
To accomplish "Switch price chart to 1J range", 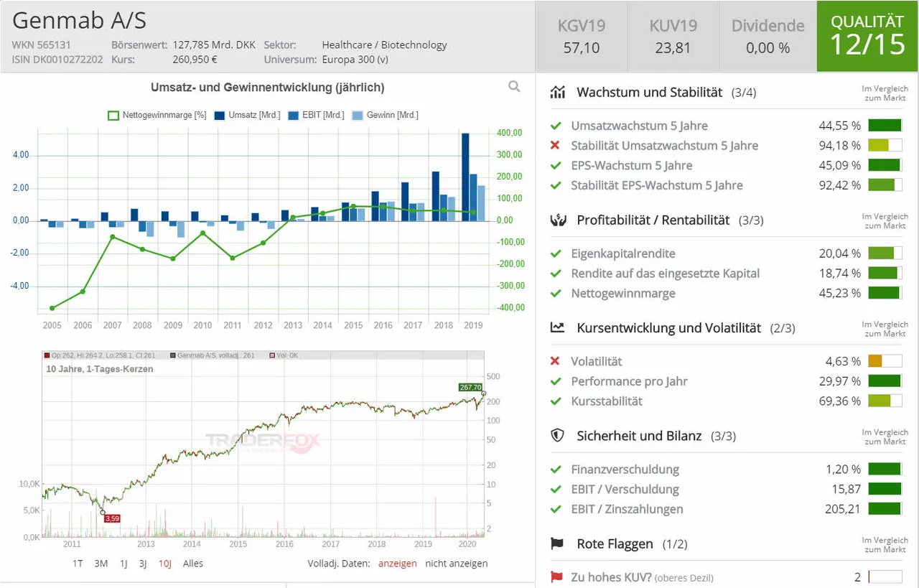I will tap(123, 564).
